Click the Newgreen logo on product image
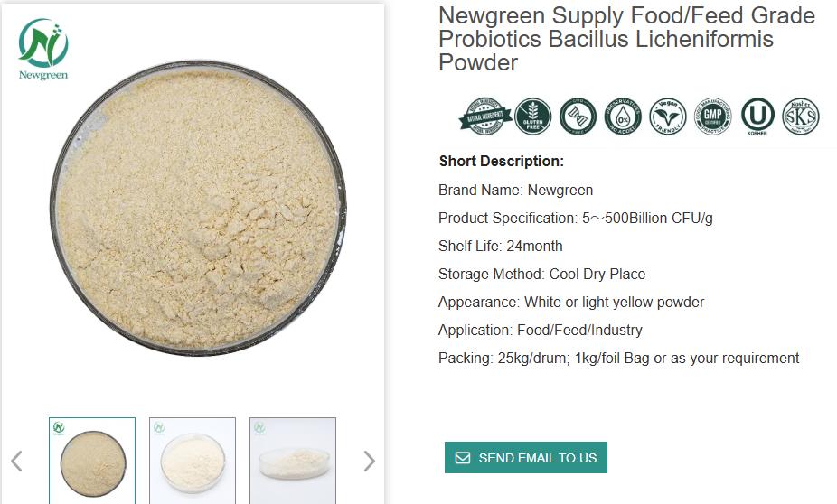The image size is (837, 504). (x=43, y=49)
